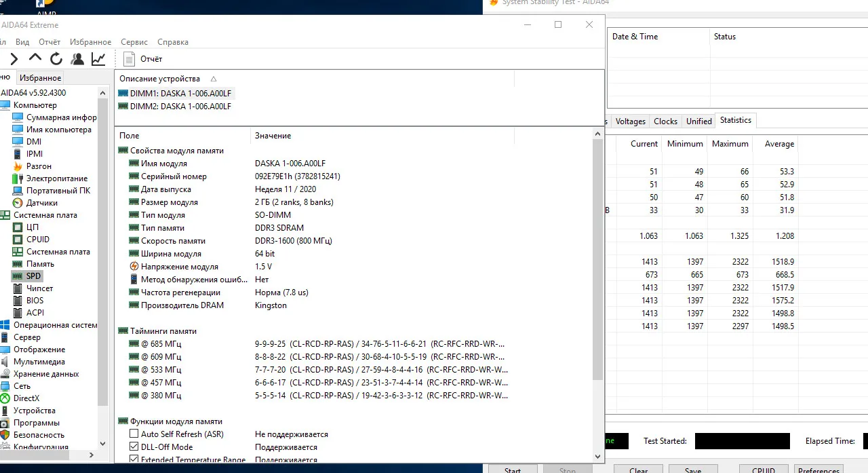868x473 pixels.
Task: Toggle Auto Self Refresh (ASR) checkbox
Action: pos(134,434)
